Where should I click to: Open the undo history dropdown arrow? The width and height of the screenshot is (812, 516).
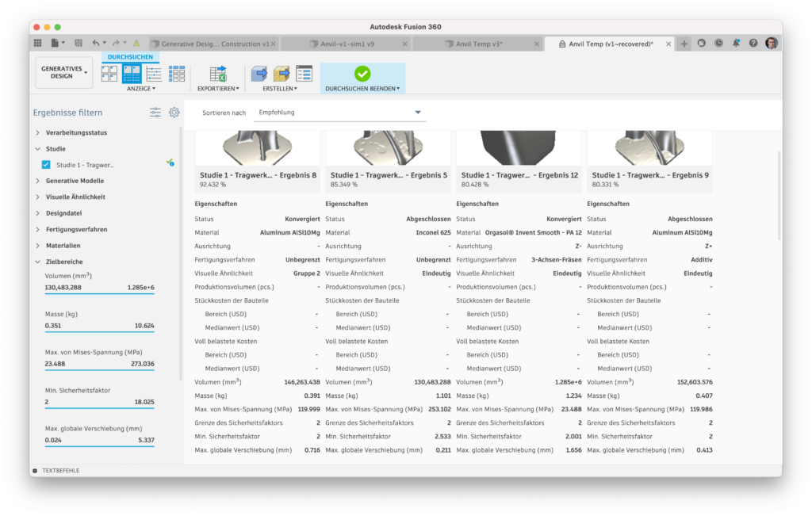(x=105, y=44)
